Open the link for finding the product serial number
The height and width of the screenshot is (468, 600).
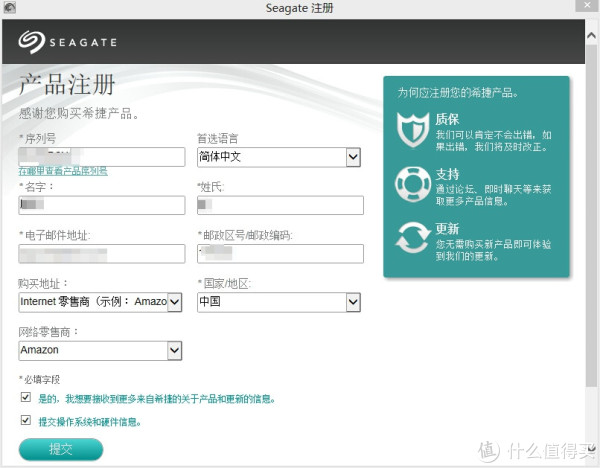coord(63,171)
